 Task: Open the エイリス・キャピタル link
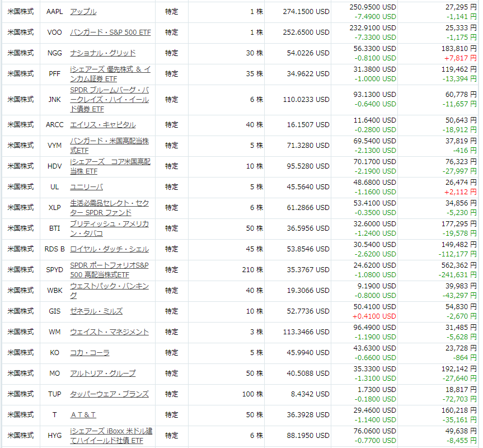tap(102, 125)
